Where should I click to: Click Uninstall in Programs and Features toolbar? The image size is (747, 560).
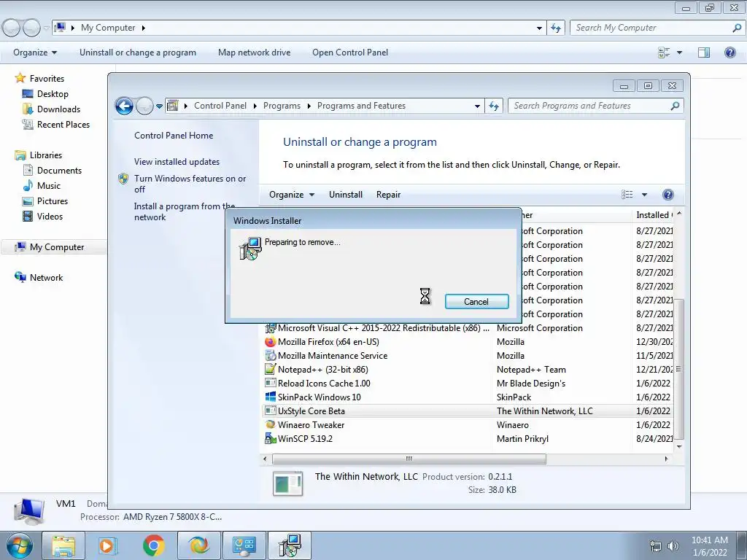click(345, 194)
